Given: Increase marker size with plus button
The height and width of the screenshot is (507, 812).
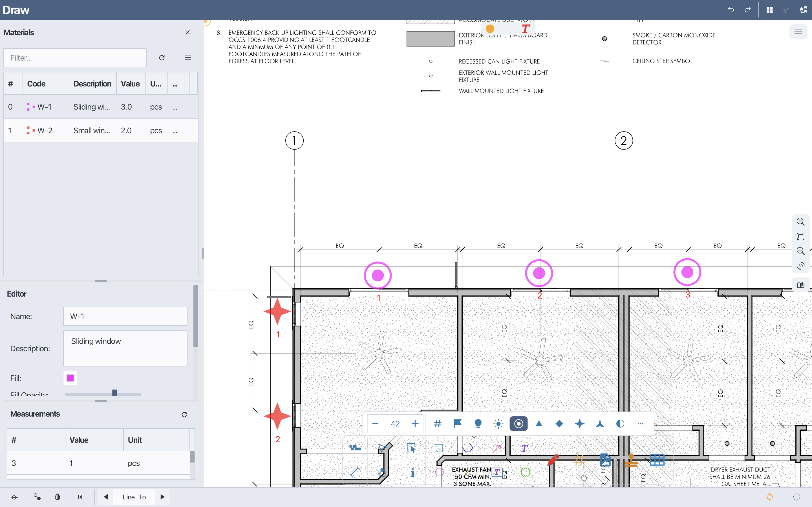Looking at the screenshot, I should coord(415,424).
